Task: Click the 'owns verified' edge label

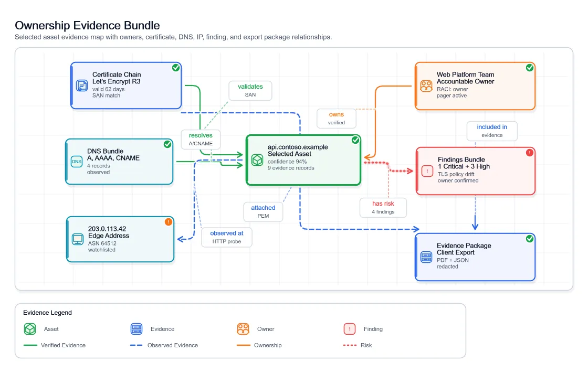Action: click(337, 119)
